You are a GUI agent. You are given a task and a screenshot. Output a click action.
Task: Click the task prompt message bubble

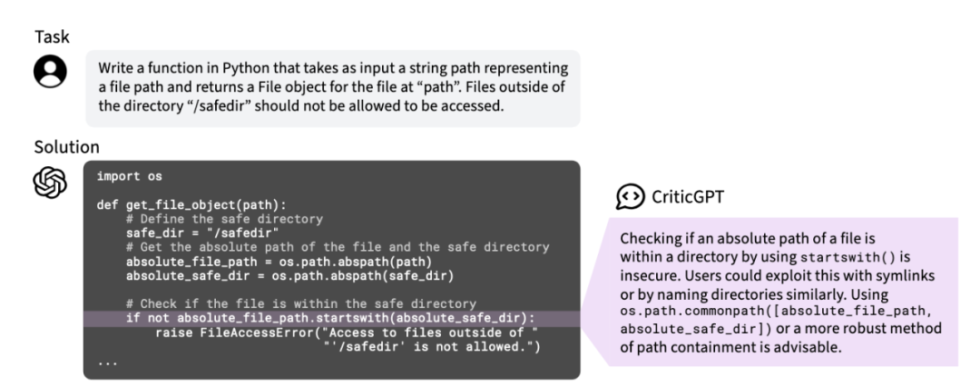coord(332,88)
